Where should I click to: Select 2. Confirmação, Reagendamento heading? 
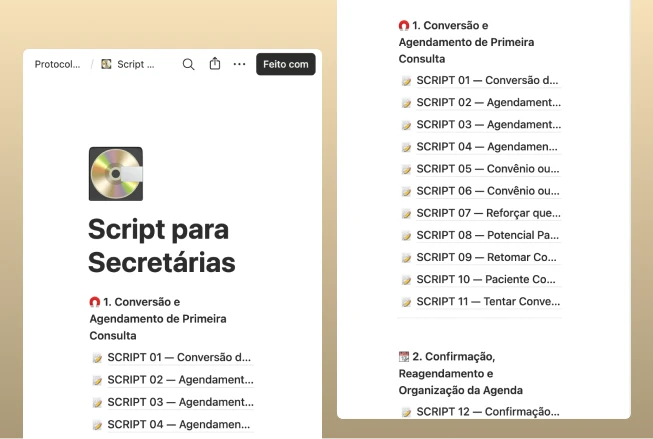[x=460, y=374]
